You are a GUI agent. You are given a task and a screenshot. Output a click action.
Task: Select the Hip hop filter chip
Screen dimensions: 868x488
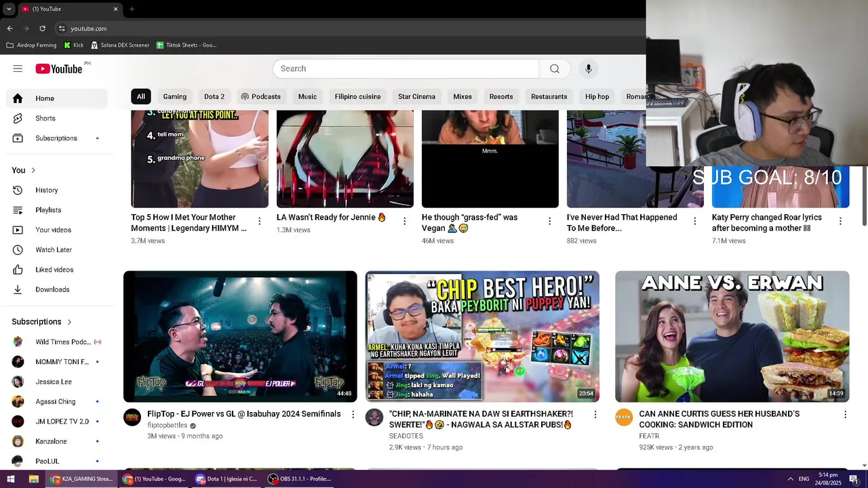[x=597, y=96]
